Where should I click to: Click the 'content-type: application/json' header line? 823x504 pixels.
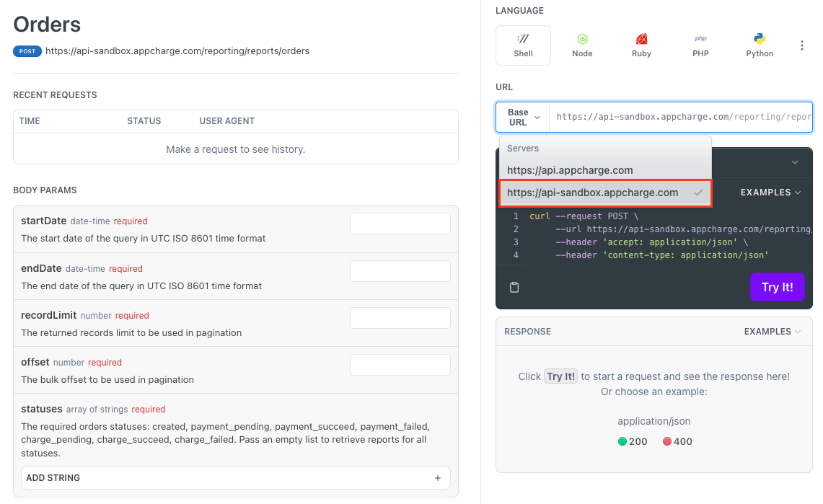(662, 255)
